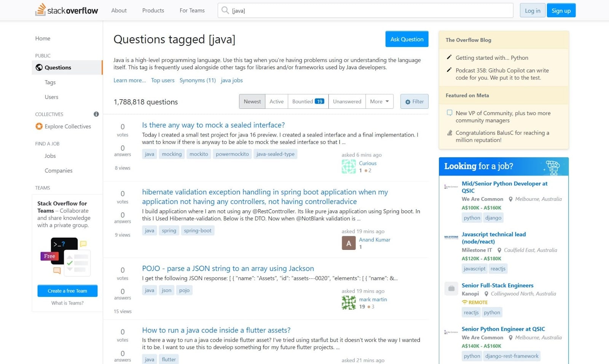Select the Questions globe icon in sidebar
Image resolution: width=609 pixels, height=364 pixels.
(38, 67)
